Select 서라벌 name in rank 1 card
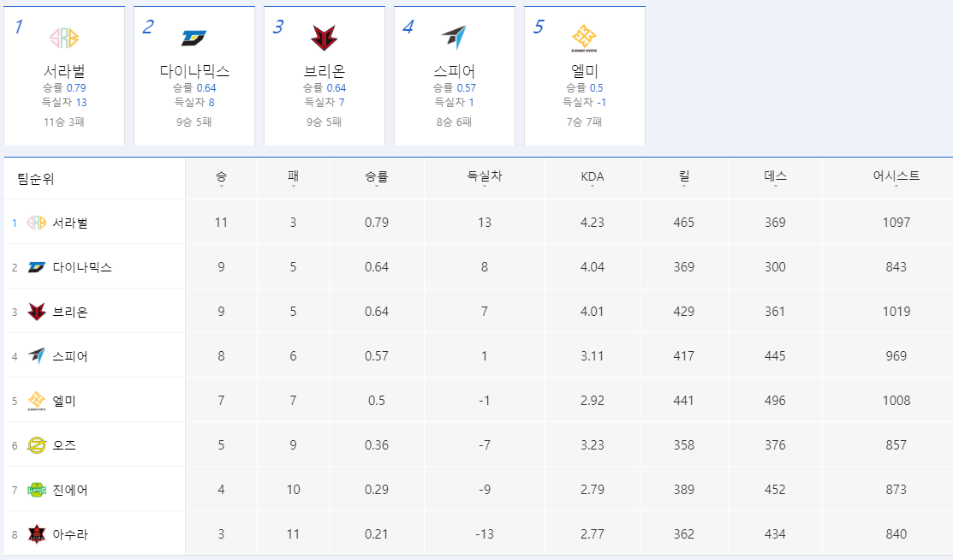 coord(64,71)
